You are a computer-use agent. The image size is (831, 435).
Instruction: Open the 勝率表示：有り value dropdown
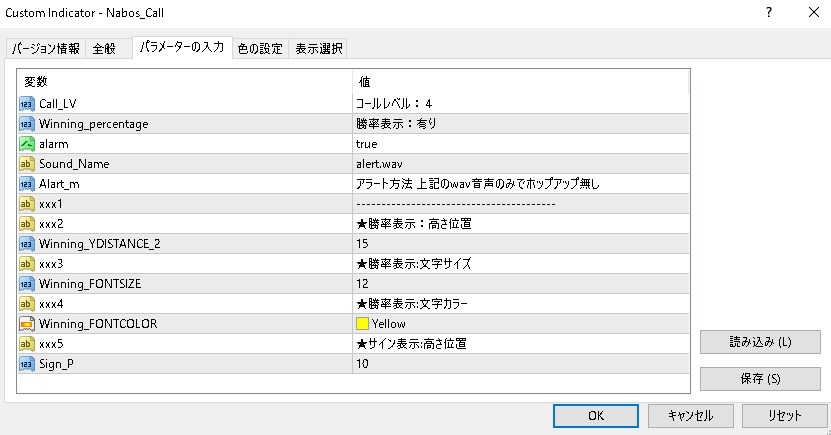[x=521, y=124]
